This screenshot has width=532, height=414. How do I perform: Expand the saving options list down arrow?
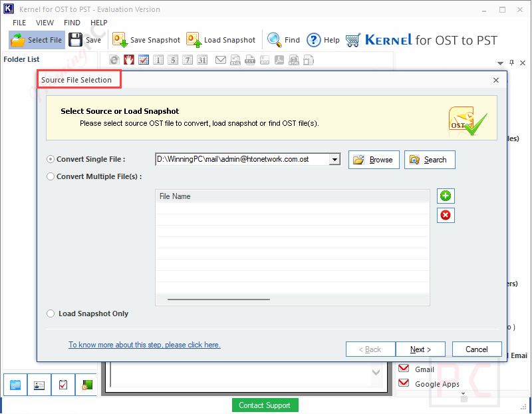point(463,393)
